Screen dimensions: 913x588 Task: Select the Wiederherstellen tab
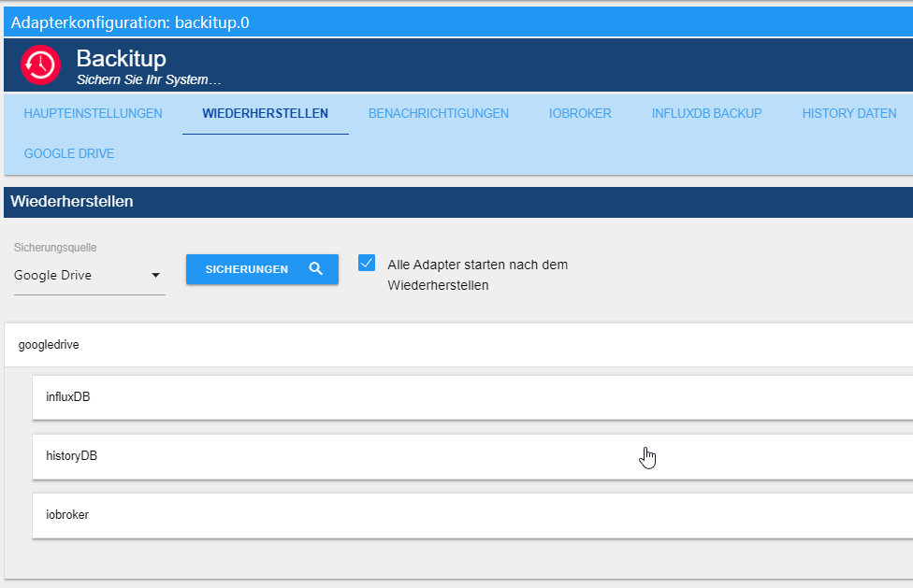[266, 113]
